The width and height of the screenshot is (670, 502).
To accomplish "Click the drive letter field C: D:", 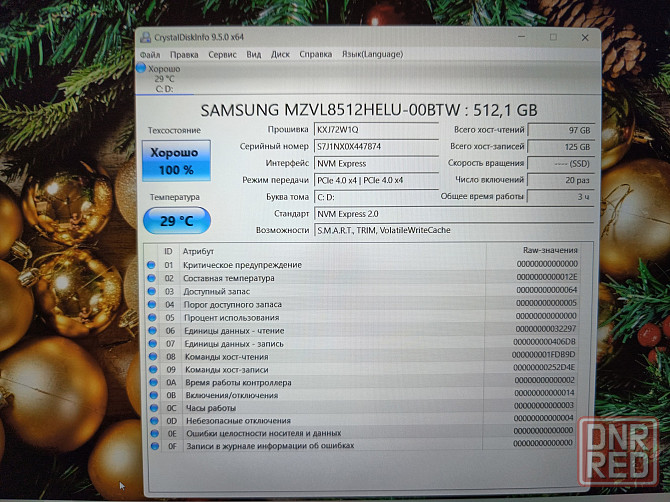I will pyautogui.click(x=376, y=197).
